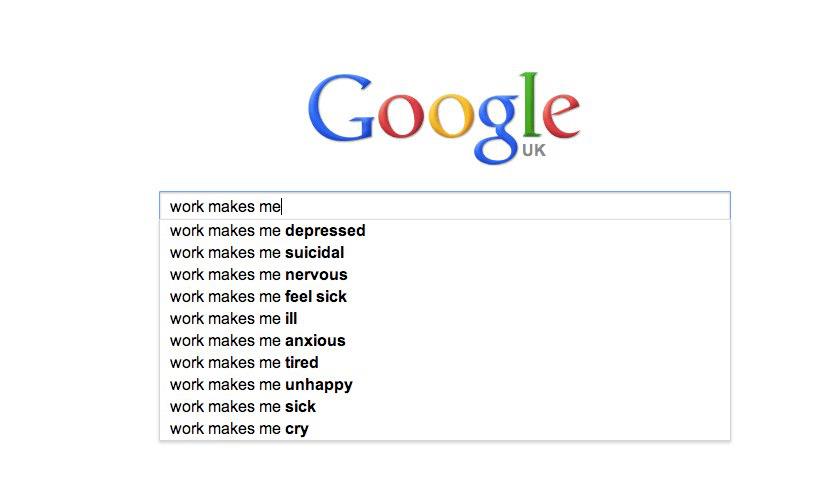Choose the 'work makes me suicidal' suggestion
The width and height of the screenshot is (839, 492).
point(445,253)
